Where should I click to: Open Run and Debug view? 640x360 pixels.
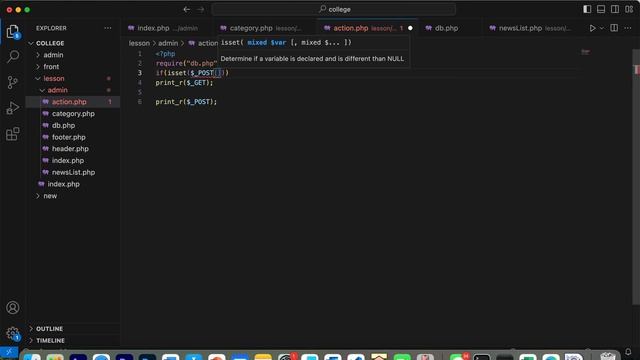click(x=13, y=108)
